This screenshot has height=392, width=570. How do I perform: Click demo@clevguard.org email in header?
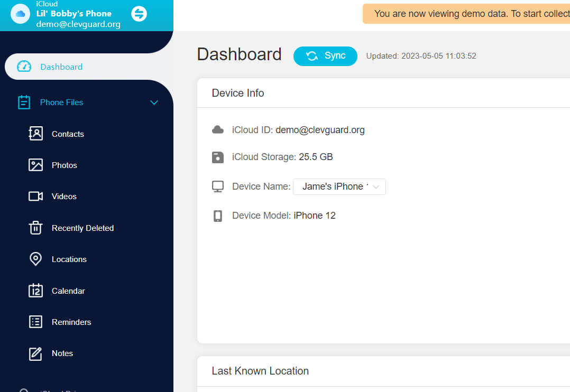(78, 24)
